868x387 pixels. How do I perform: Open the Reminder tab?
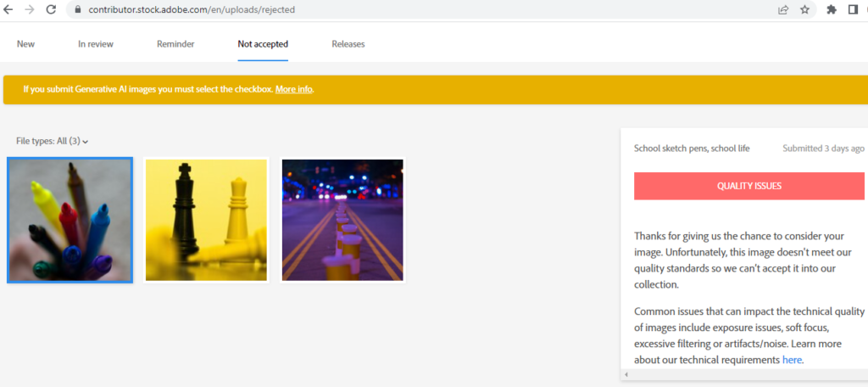click(175, 44)
